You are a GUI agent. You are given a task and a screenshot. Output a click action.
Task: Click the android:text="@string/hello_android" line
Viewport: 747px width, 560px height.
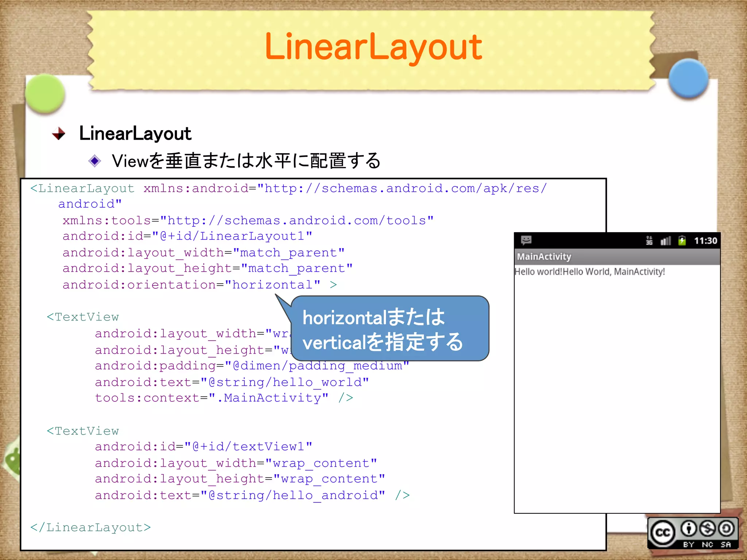coord(252,495)
